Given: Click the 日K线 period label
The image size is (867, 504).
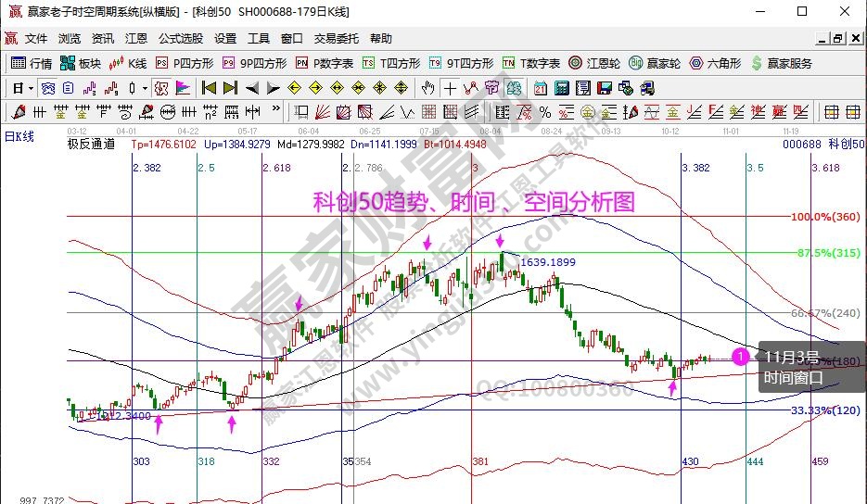Looking at the screenshot, I should click(x=19, y=136).
